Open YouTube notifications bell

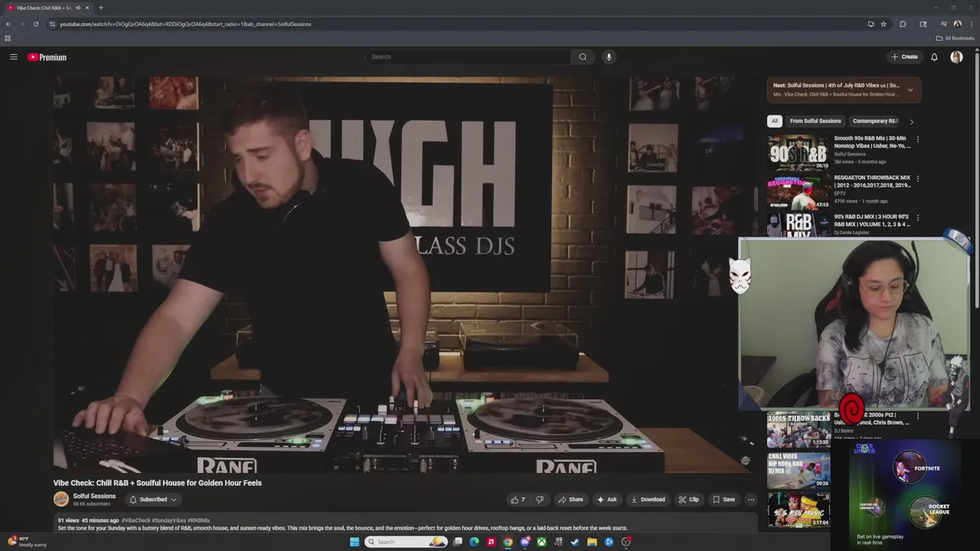(934, 57)
